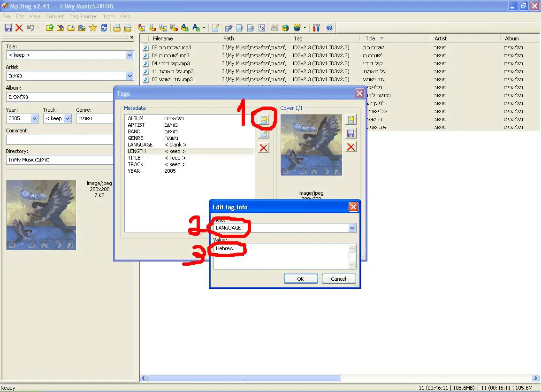Screen dimensions: 541x392
Task: Add cover art with the star icon
Action: [x=351, y=120]
